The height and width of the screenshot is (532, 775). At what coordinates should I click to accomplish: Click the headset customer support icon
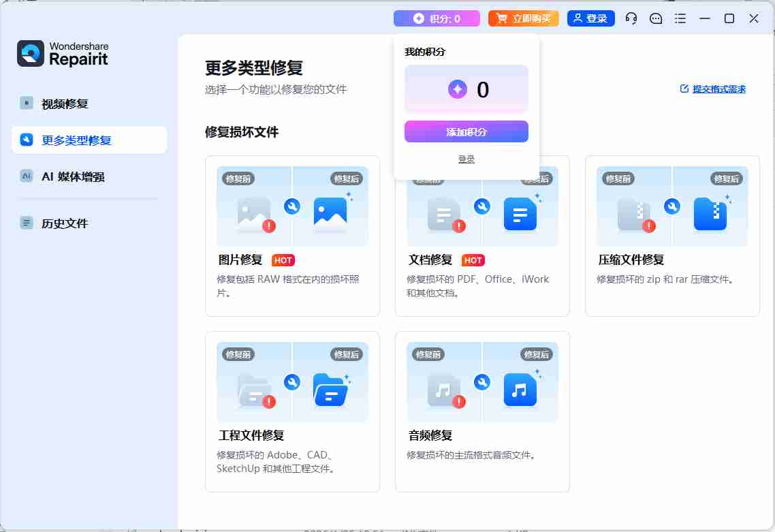631,18
